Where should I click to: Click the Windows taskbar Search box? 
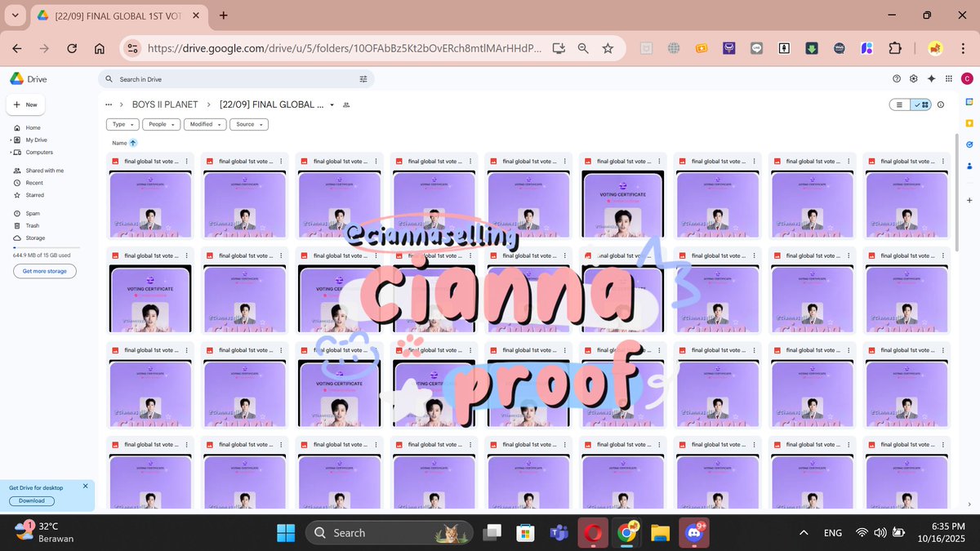(390, 532)
